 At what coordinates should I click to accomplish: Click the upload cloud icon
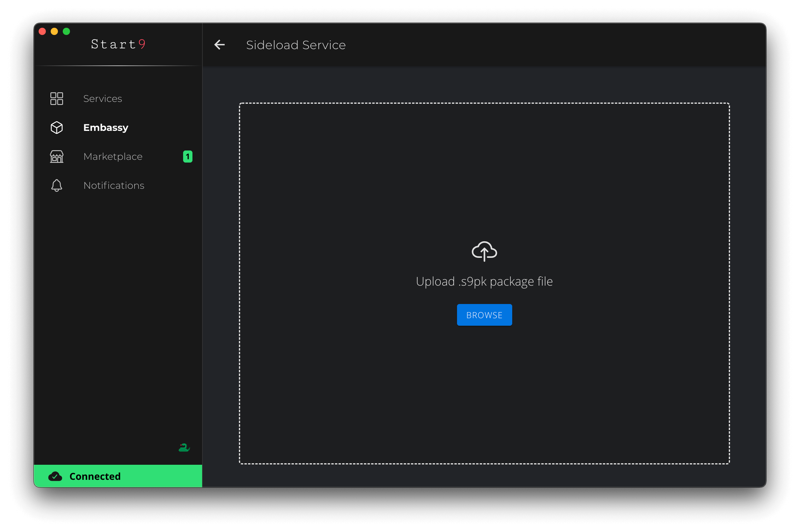tap(484, 251)
